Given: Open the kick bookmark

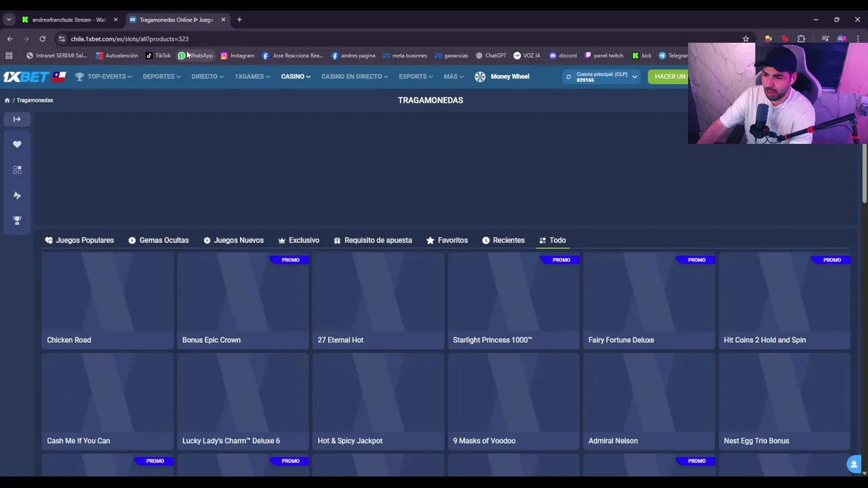Looking at the screenshot, I should [x=642, y=56].
